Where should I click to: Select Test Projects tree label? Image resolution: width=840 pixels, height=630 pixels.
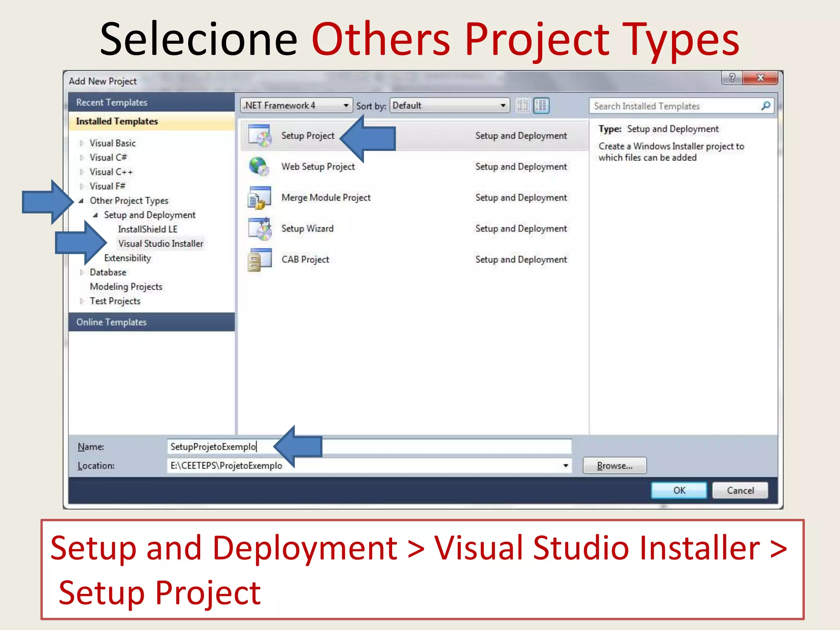115,301
